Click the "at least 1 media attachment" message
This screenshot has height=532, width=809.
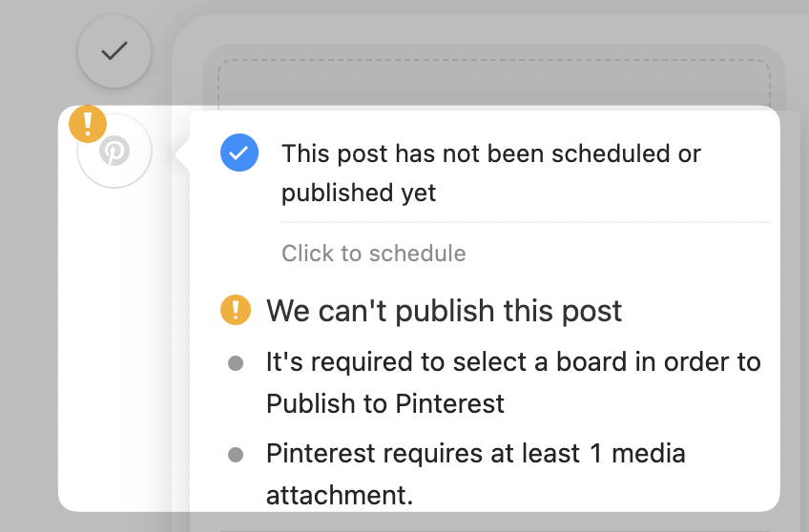pyautogui.click(x=475, y=453)
